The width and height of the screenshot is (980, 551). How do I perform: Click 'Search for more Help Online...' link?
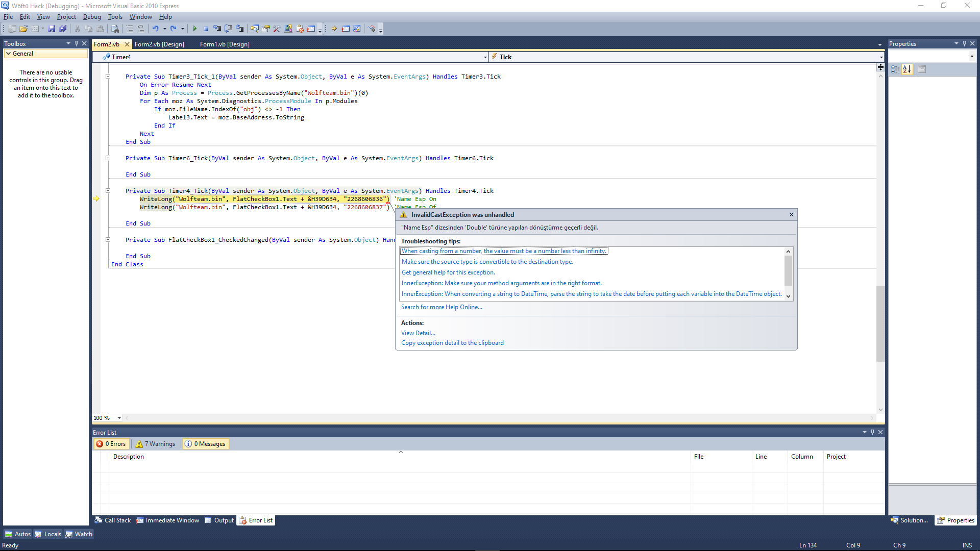tap(442, 307)
